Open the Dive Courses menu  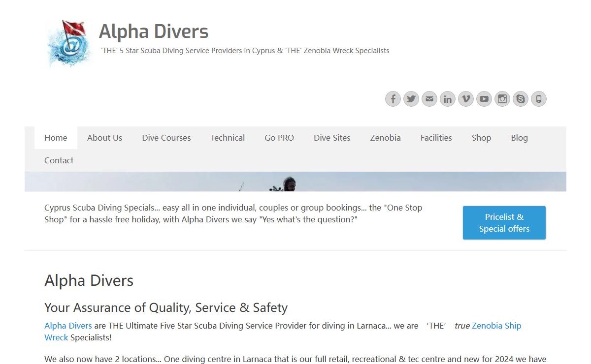(x=166, y=138)
